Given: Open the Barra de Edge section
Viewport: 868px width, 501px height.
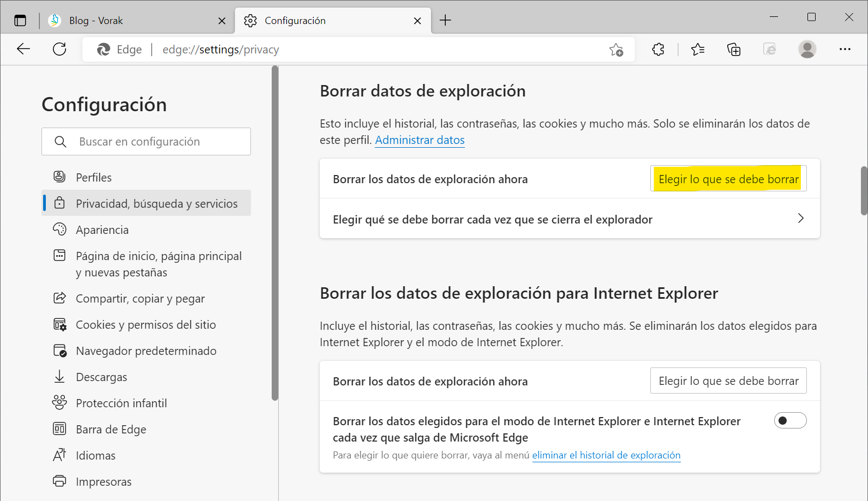Looking at the screenshot, I should pos(146,429).
